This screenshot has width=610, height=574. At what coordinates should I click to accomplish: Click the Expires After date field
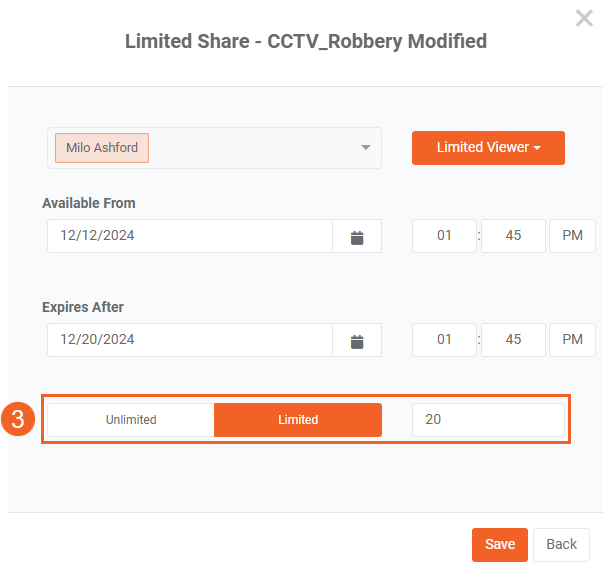190,341
